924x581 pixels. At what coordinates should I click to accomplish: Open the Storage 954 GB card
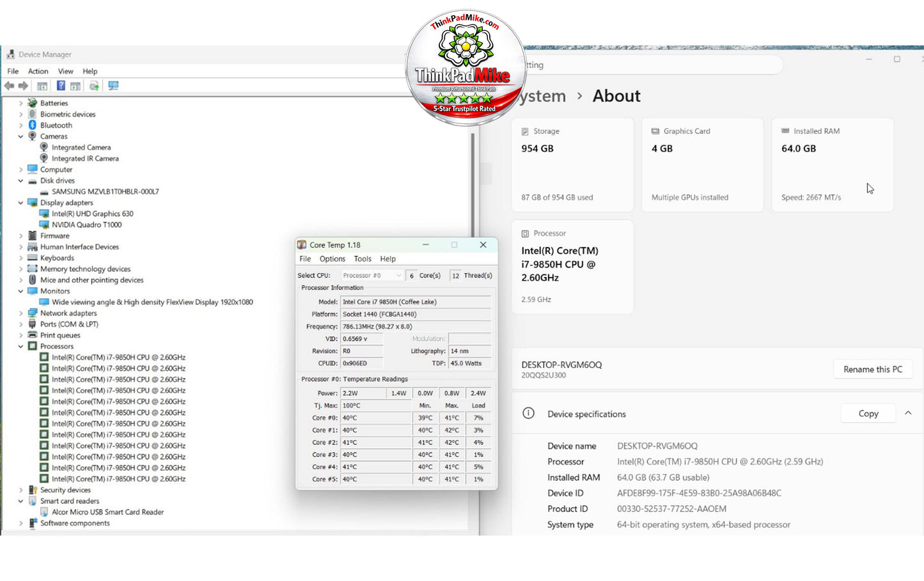pos(572,164)
